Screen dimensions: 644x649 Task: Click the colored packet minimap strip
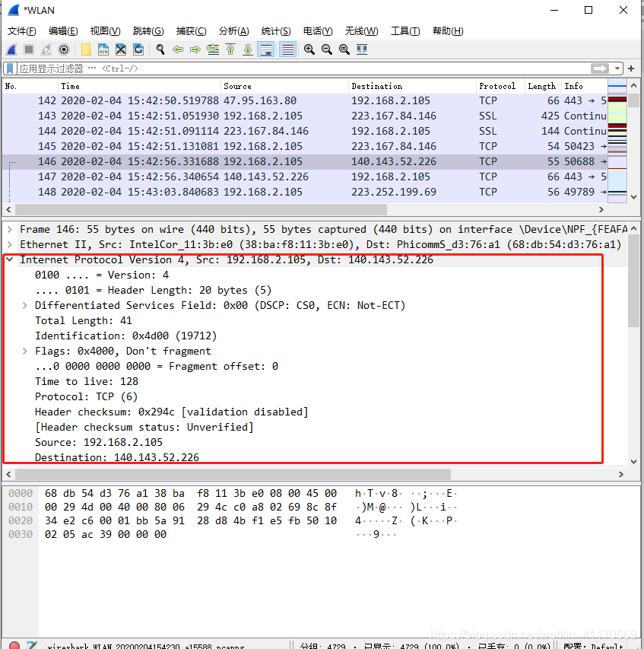pos(617,141)
